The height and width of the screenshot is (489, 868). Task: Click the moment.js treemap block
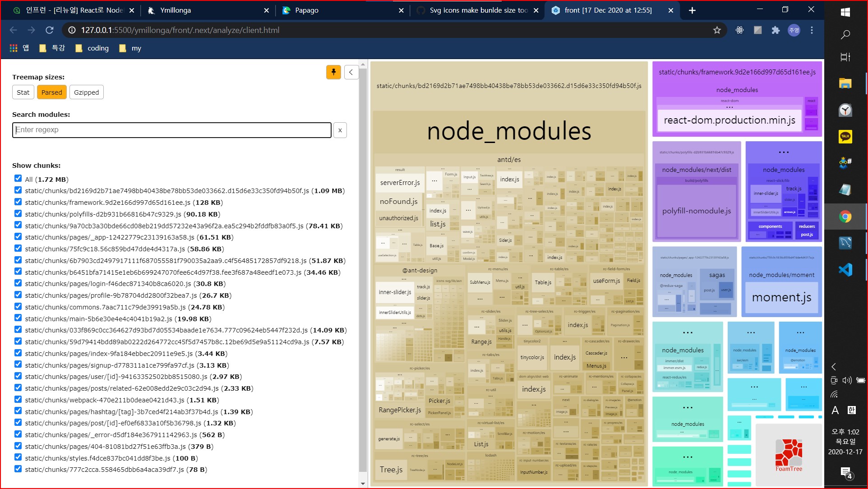click(x=781, y=297)
